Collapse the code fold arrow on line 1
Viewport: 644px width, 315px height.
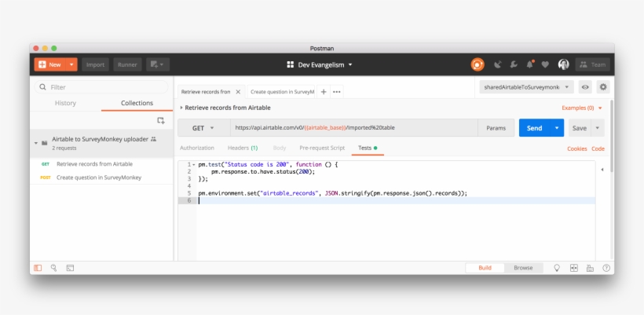[x=194, y=164]
